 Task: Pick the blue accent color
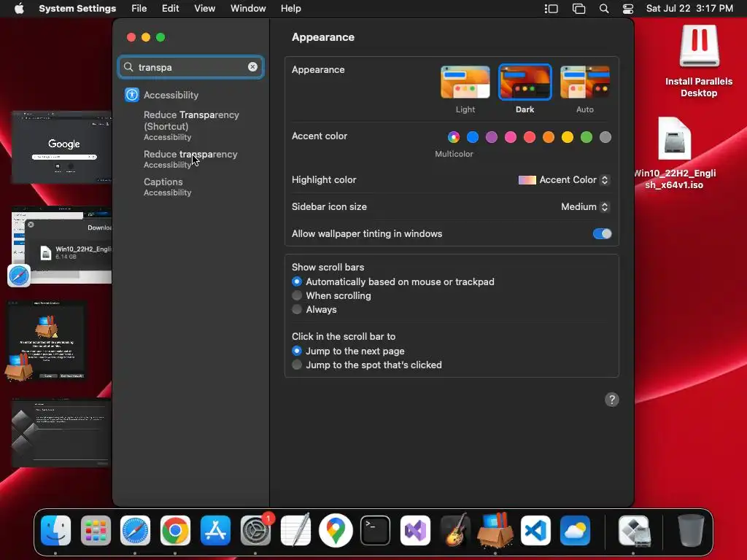(x=473, y=137)
